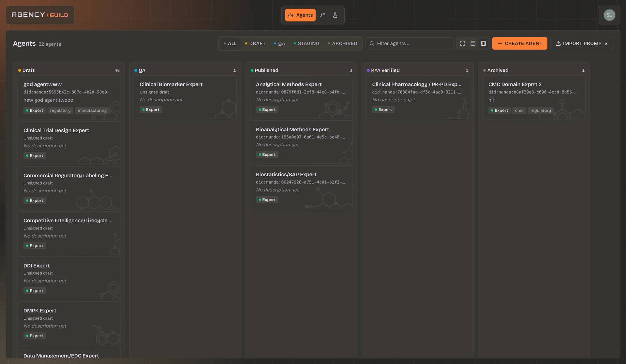The width and height of the screenshot is (626, 364).
Task: Open Clinical Biomarker Expert card
Action: (x=185, y=97)
